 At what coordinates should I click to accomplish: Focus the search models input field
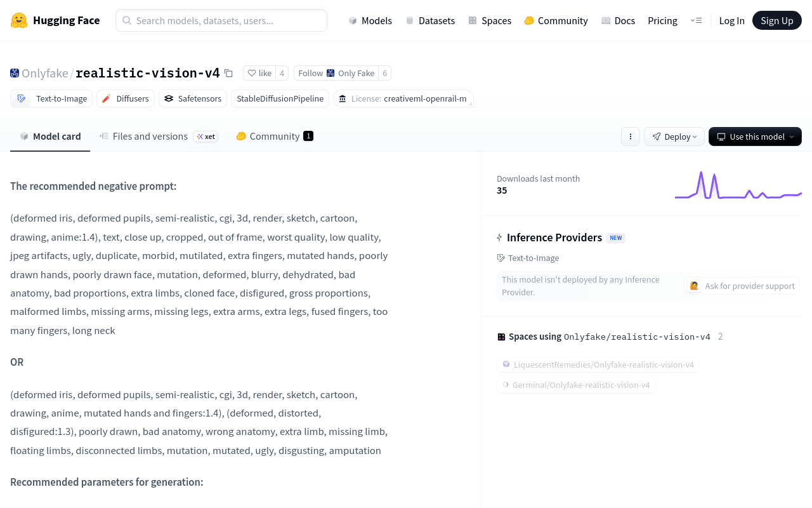click(221, 20)
